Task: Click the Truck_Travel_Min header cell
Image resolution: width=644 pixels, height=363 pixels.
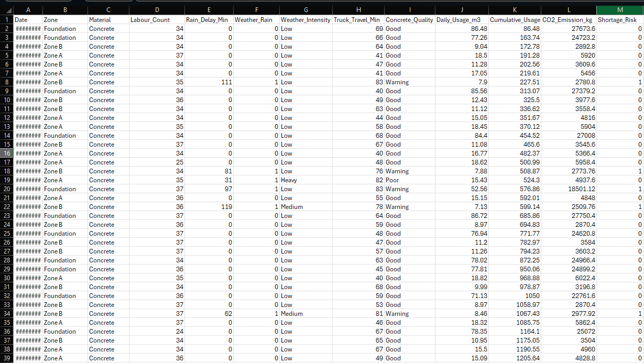Action: 358,20
